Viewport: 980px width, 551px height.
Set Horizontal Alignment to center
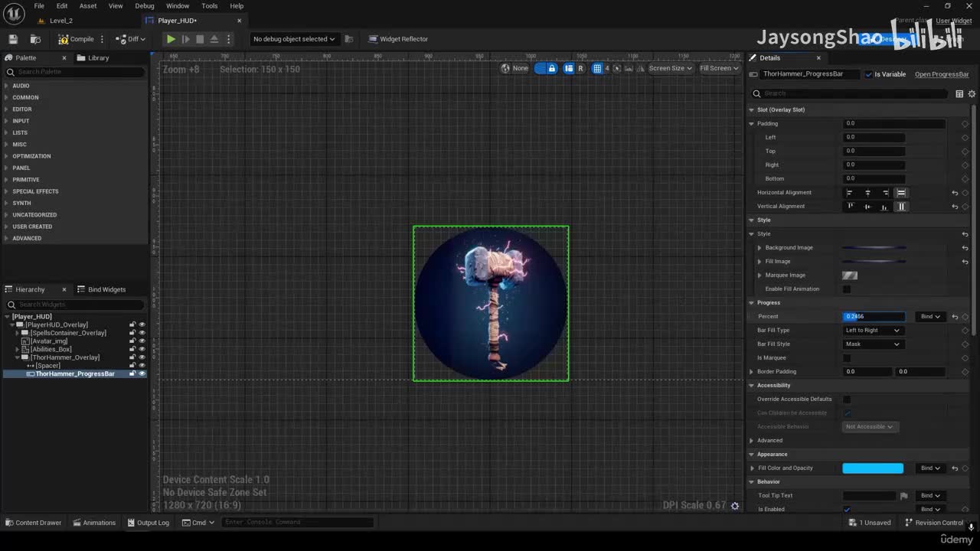(867, 193)
